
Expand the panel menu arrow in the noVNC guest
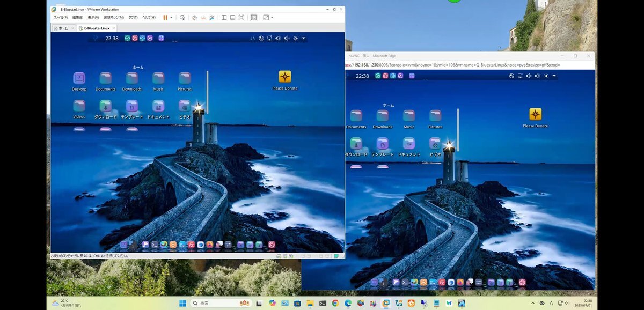point(554,76)
